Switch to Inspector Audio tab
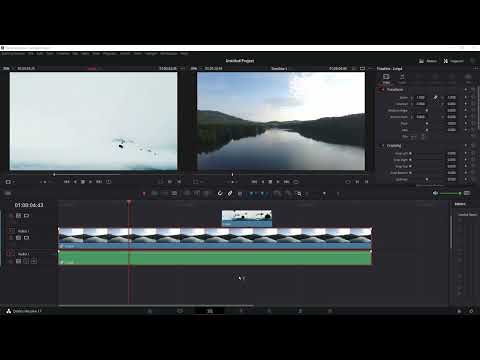The width and height of the screenshot is (480, 360). (x=402, y=78)
